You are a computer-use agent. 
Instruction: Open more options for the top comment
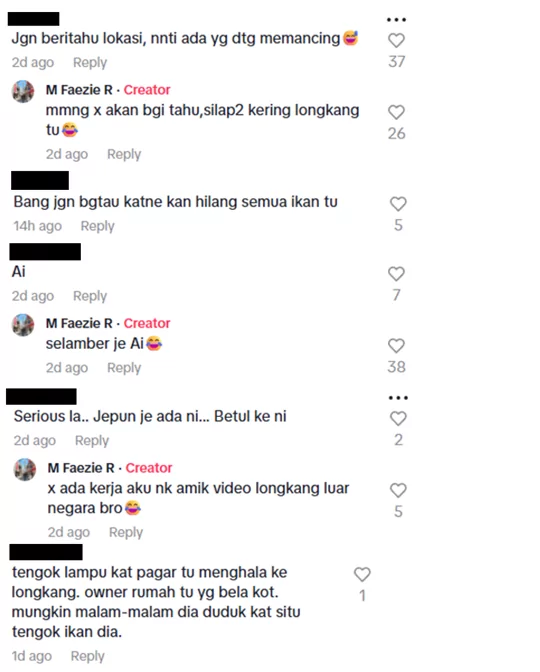tap(396, 20)
